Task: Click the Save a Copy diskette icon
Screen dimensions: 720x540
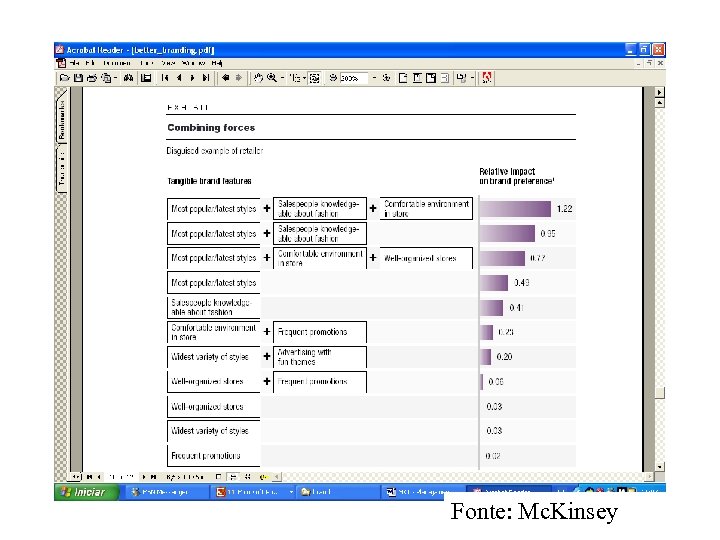Action: 79,78
